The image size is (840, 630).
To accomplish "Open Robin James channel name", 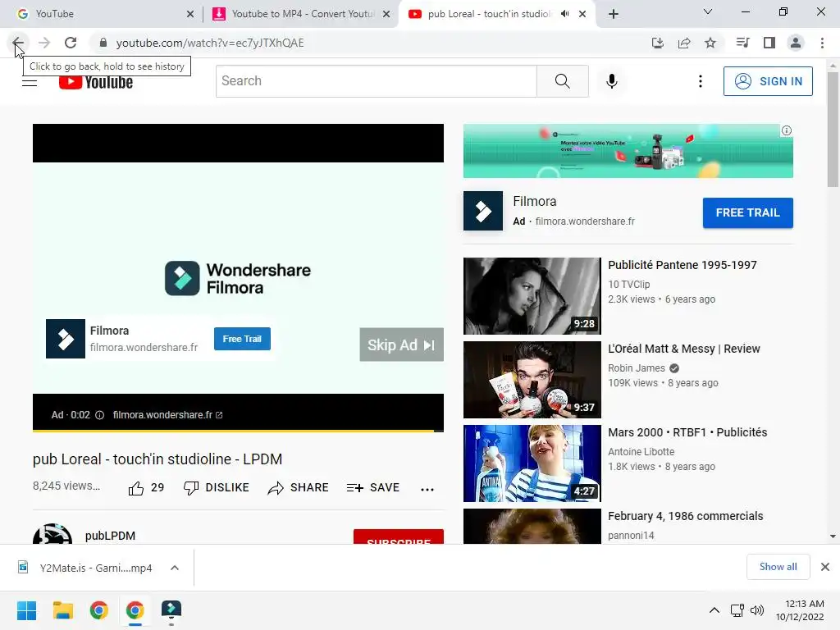I will pyautogui.click(x=637, y=368).
